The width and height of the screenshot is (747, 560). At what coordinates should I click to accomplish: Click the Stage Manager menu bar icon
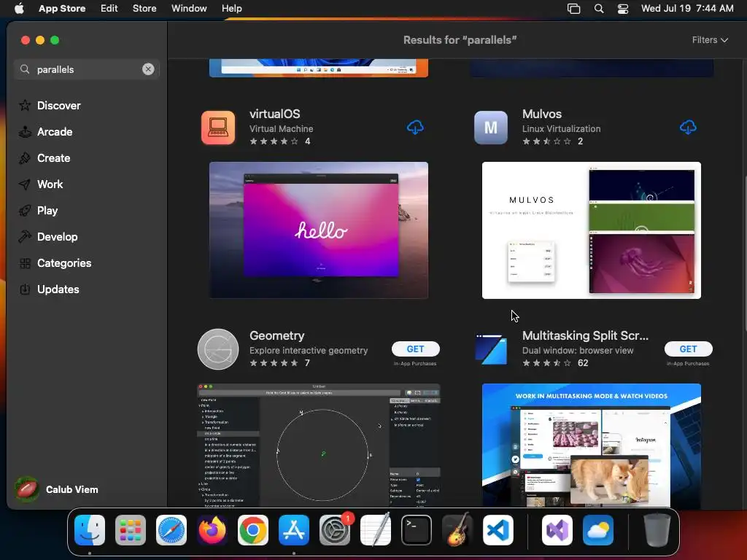click(x=573, y=8)
